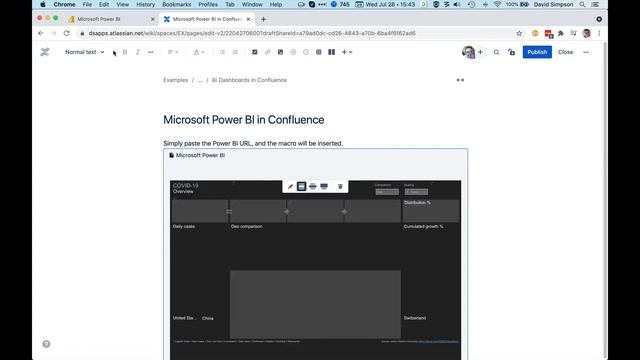The height and width of the screenshot is (360, 640).
Task: Toggle the page width control icon
Action: point(460,80)
